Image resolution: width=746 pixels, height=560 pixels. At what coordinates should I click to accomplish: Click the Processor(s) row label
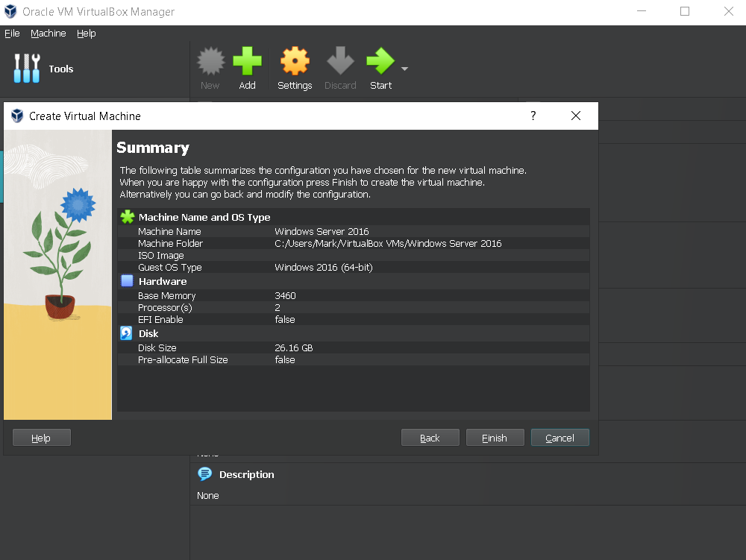tap(165, 307)
